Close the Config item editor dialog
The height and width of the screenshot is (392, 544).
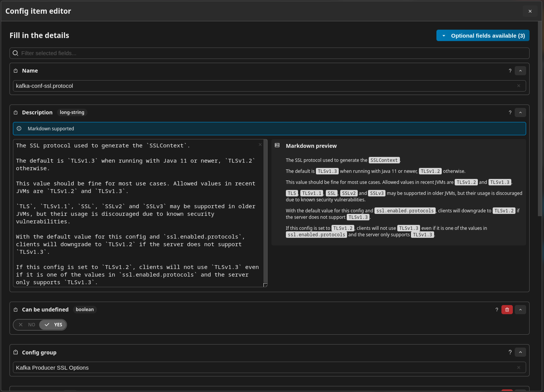[530, 11]
